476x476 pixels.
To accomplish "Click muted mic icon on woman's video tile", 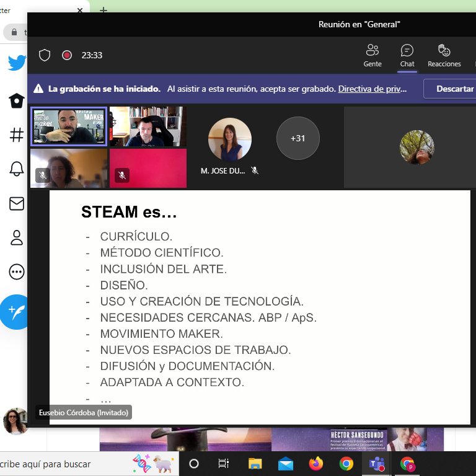I will pyautogui.click(x=43, y=175).
